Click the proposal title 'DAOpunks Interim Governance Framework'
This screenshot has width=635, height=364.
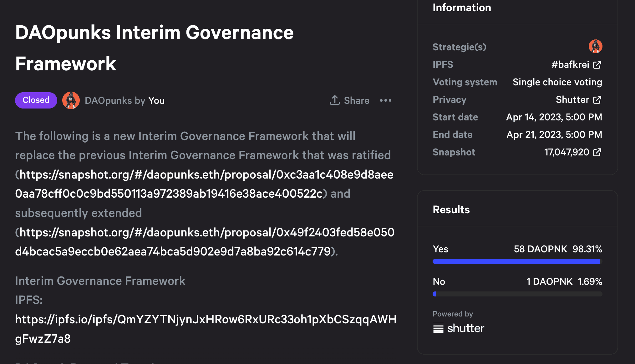click(x=155, y=48)
